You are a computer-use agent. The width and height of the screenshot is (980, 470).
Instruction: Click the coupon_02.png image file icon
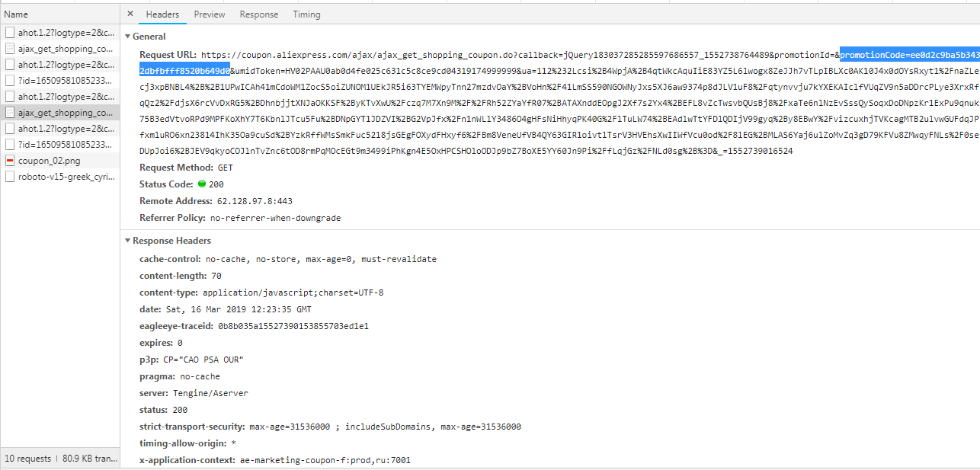[x=10, y=161]
